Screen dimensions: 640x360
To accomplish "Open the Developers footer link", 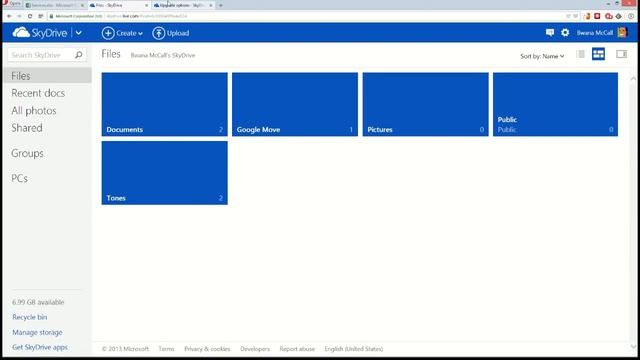I will point(255,349).
